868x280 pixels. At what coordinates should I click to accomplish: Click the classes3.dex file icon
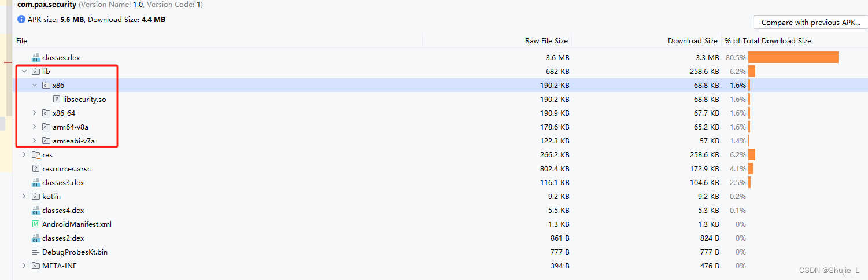(36, 183)
